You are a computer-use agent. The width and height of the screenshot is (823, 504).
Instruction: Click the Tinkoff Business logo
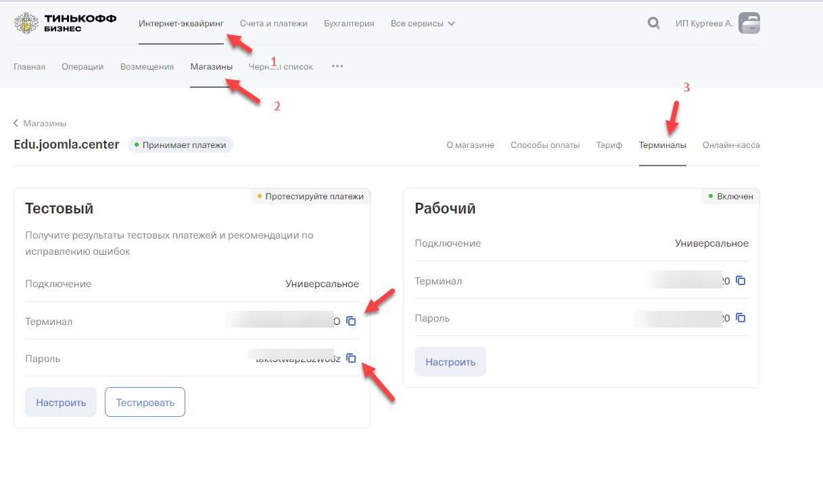(x=65, y=24)
